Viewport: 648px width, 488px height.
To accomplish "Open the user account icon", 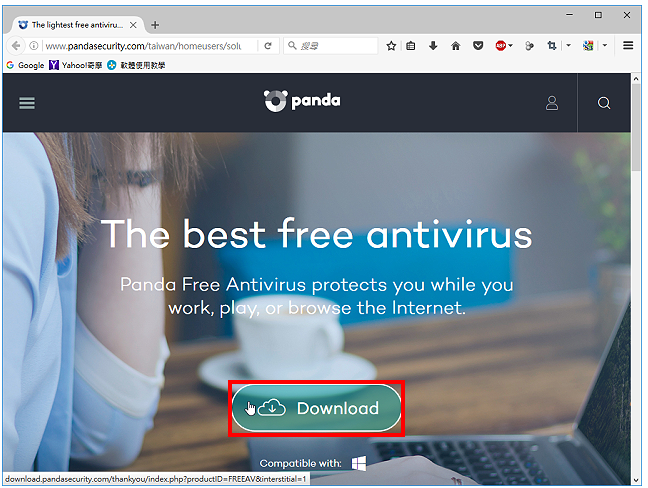I will [x=552, y=103].
